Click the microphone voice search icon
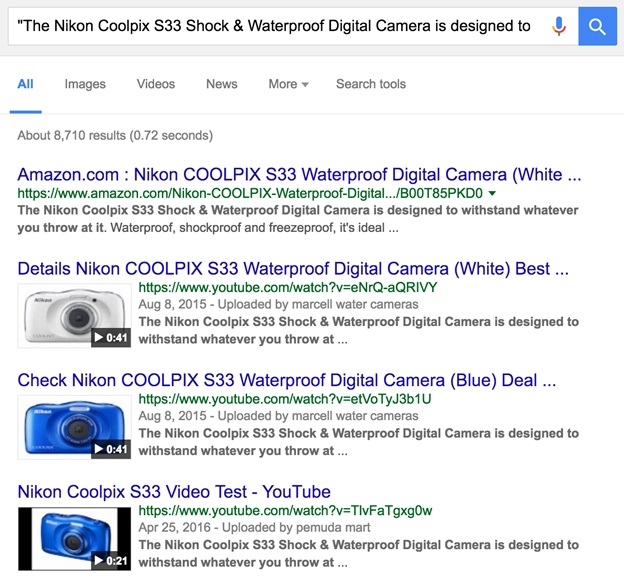Screen dimensions: 624x587 click(559, 26)
